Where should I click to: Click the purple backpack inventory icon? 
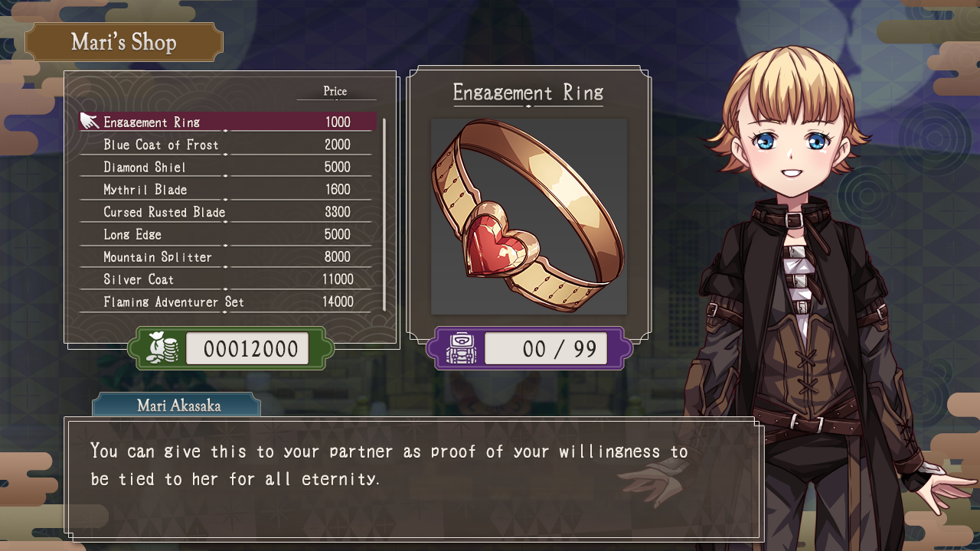(x=461, y=349)
